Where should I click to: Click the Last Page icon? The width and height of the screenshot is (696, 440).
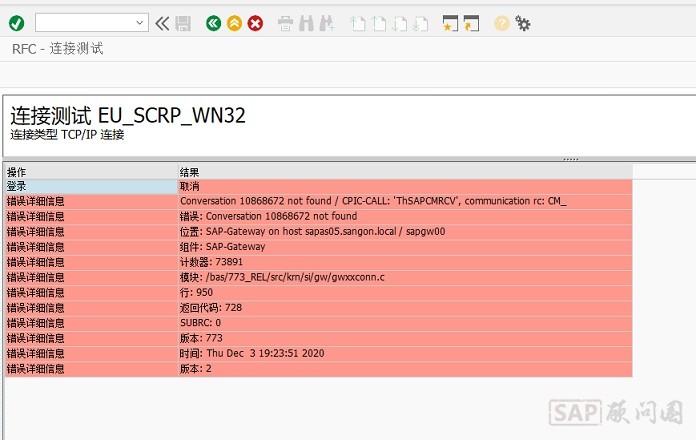point(420,23)
